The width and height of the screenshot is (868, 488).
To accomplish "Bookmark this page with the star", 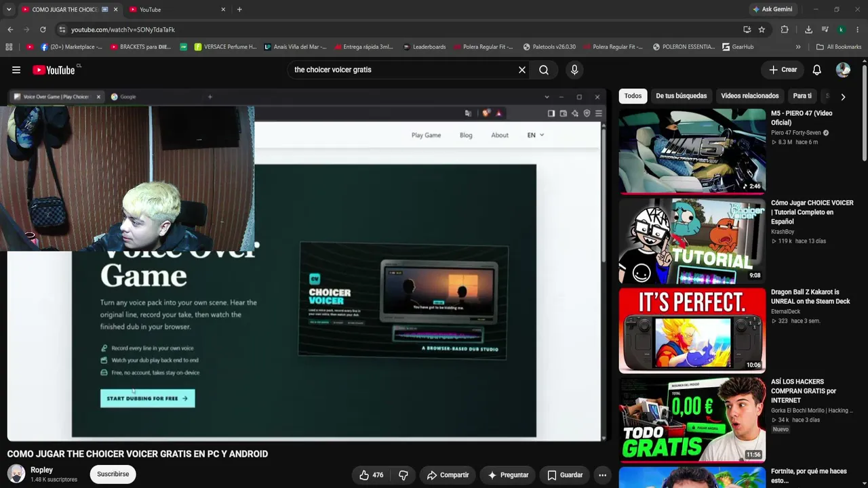I will [762, 30].
